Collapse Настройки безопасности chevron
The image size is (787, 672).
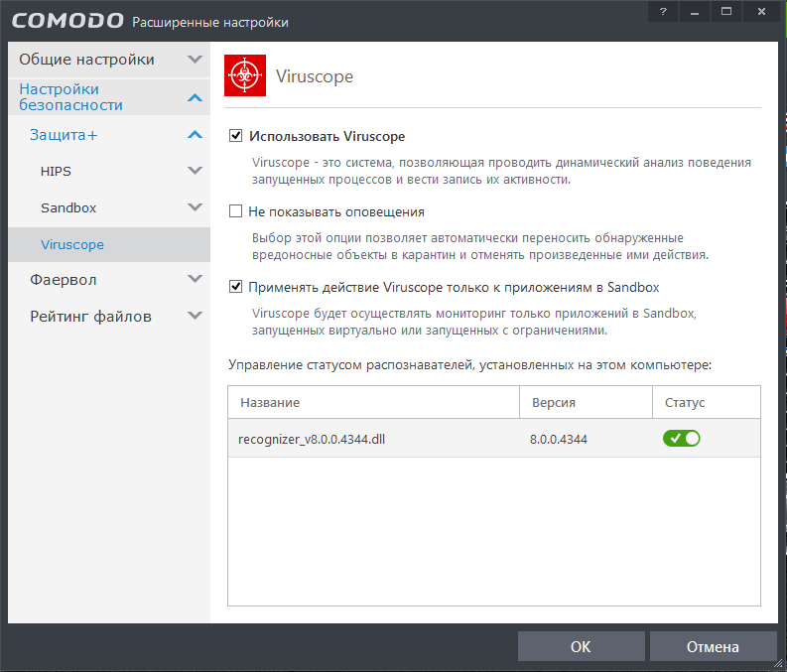pos(195,97)
